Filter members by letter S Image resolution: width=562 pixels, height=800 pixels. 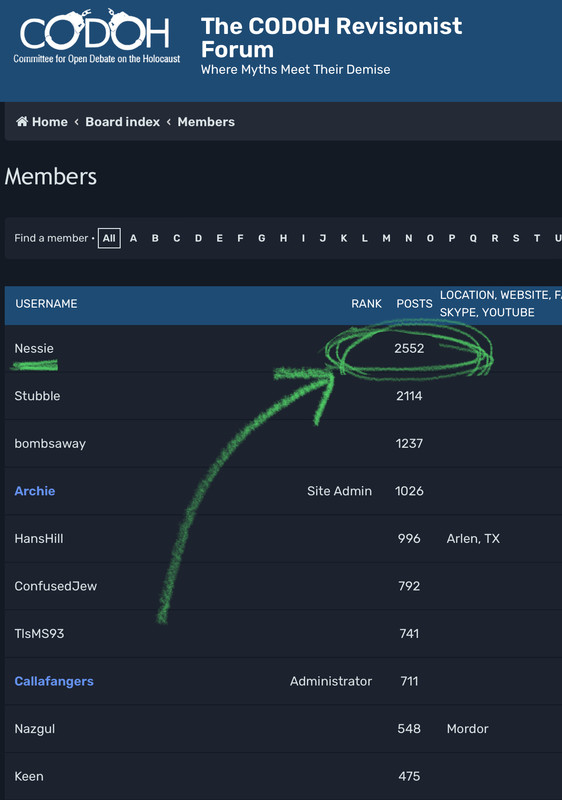click(x=516, y=238)
